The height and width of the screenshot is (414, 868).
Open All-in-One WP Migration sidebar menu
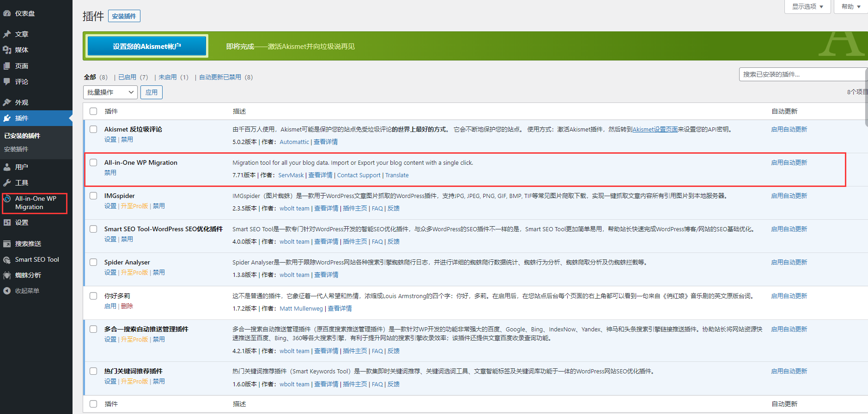[36, 203]
